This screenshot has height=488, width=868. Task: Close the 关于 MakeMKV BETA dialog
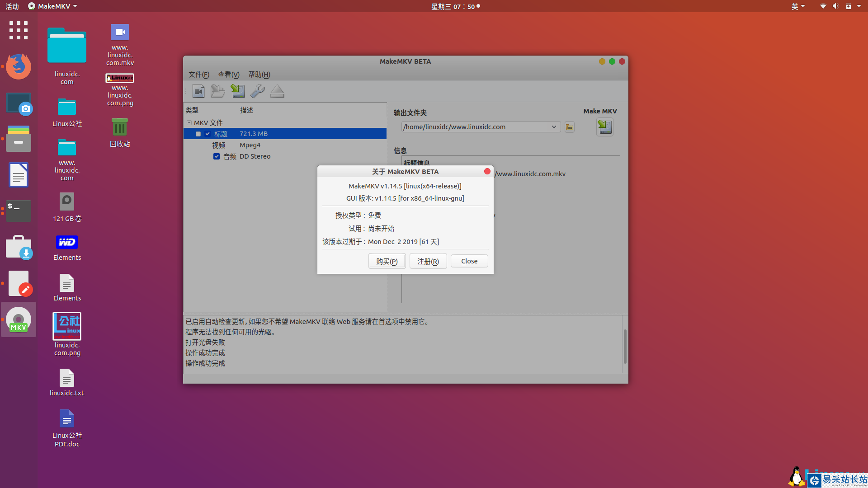[x=469, y=261]
